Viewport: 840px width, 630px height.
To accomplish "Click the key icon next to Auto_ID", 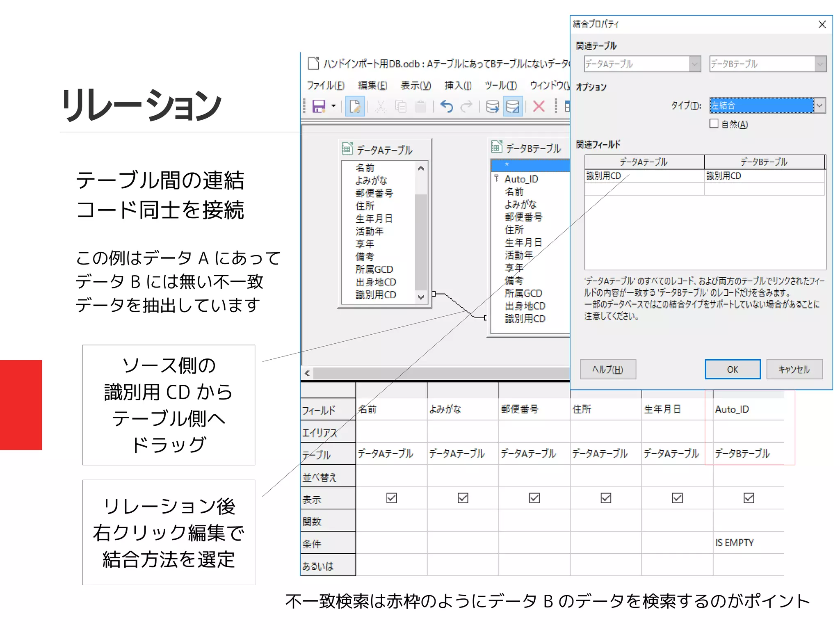I will pyautogui.click(x=496, y=178).
